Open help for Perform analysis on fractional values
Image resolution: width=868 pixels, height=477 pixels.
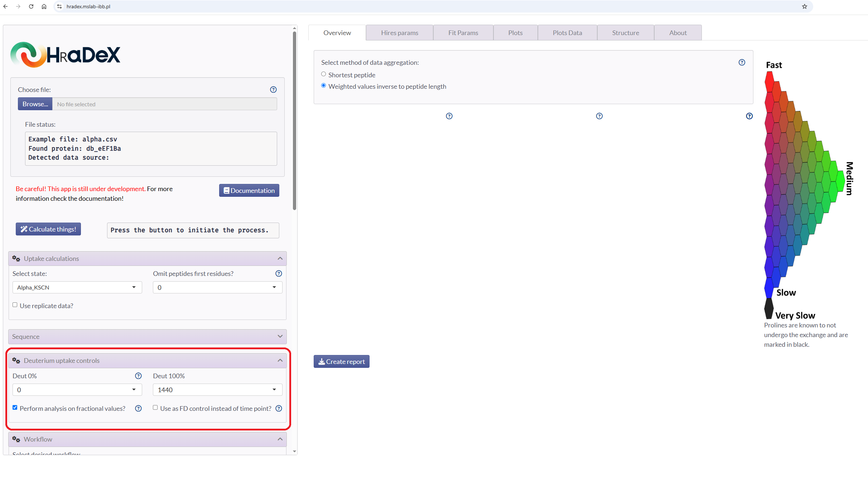(x=138, y=408)
